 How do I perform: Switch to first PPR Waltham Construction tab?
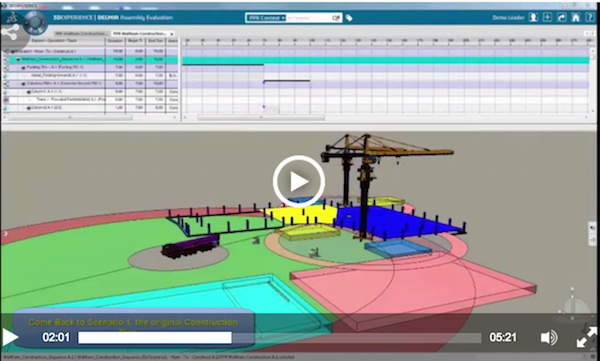click(x=81, y=34)
